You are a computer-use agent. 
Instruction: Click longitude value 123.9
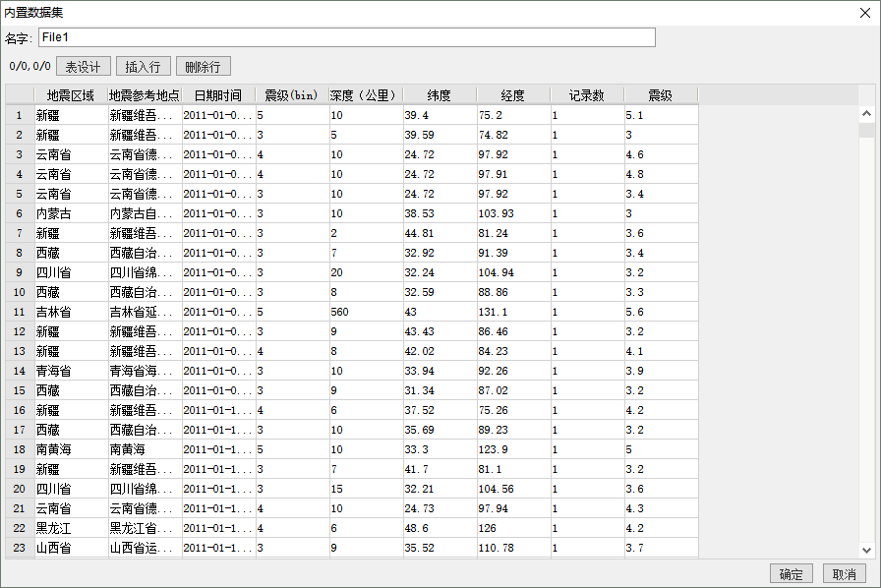(x=513, y=449)
